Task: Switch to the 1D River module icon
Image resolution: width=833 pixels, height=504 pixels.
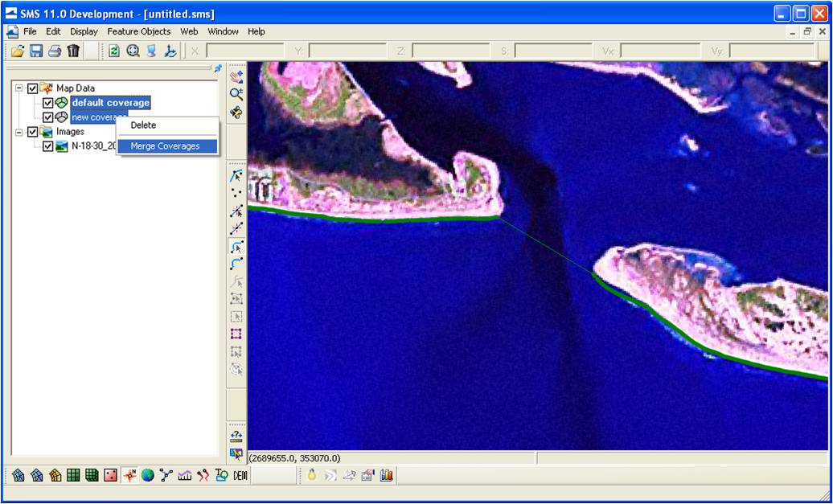Action: pos(166,476)
